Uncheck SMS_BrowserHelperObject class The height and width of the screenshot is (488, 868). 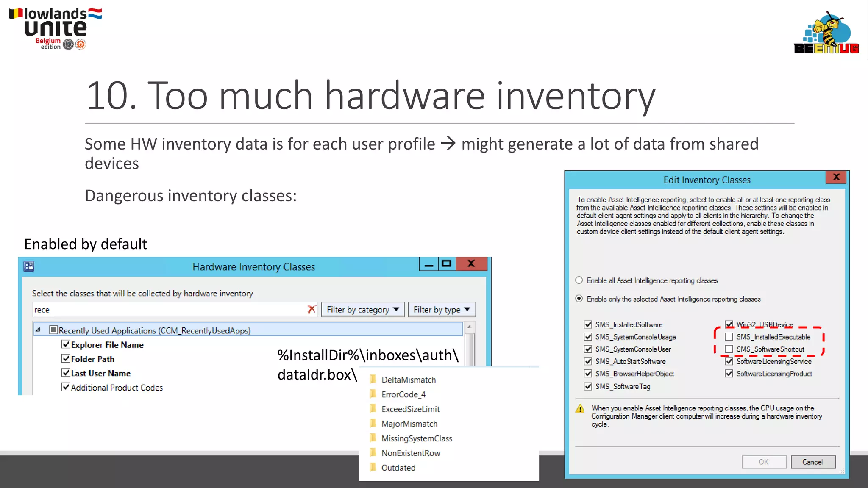pos(588,374)
